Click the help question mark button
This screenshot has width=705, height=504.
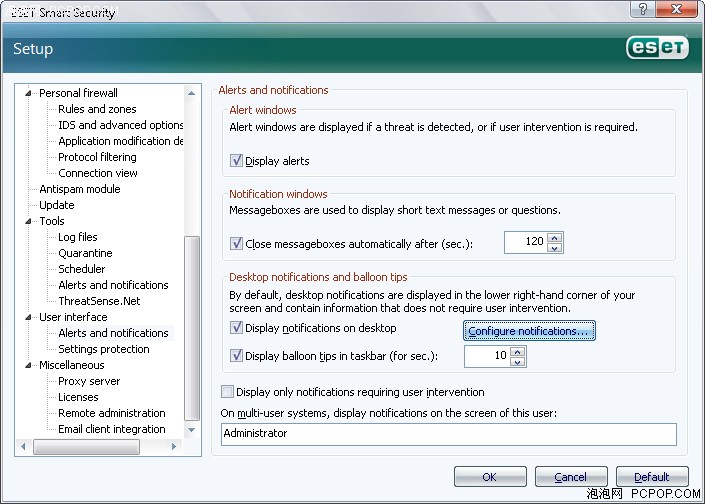coord(643,9)
